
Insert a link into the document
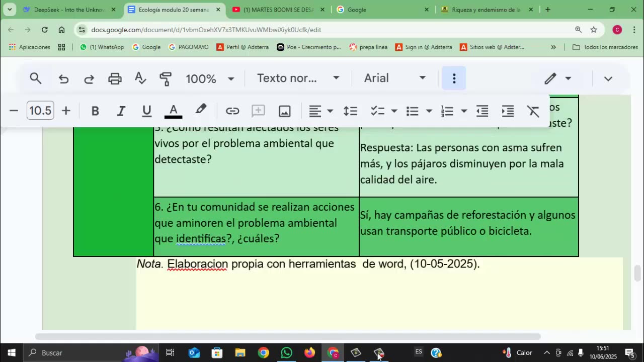232,111
